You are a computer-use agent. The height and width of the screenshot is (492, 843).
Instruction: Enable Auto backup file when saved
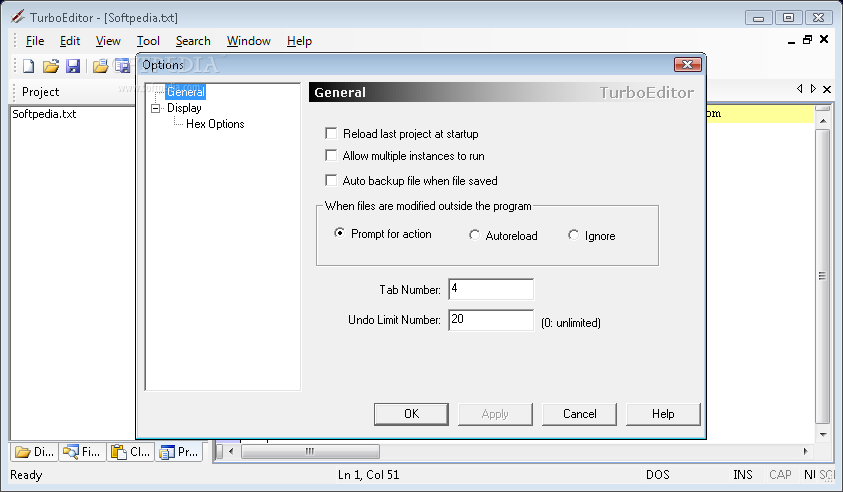(x=331, y=180)
